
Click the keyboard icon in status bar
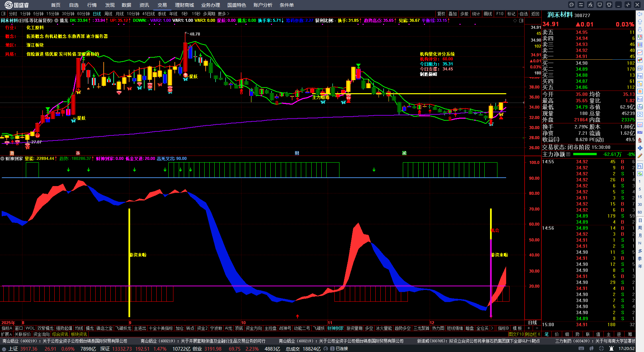pos(581,349)
